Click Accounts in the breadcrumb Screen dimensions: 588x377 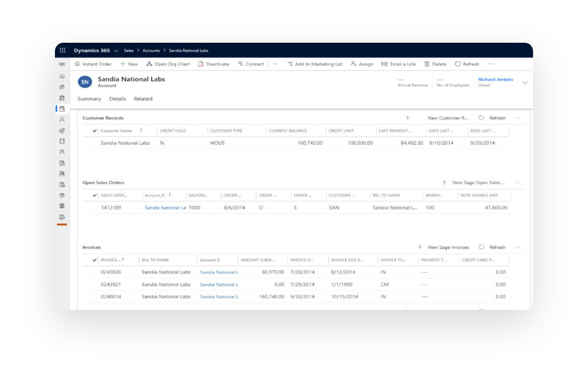[x=151, y=51]
